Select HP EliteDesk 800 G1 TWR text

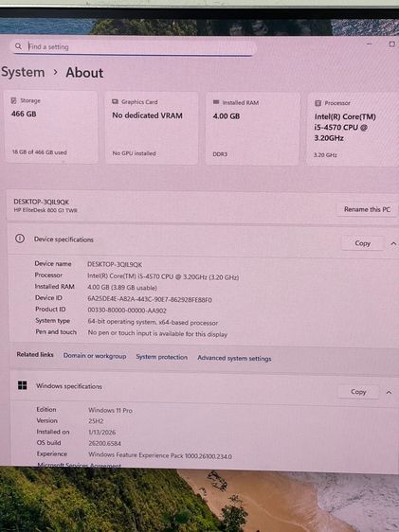[45, 210]
